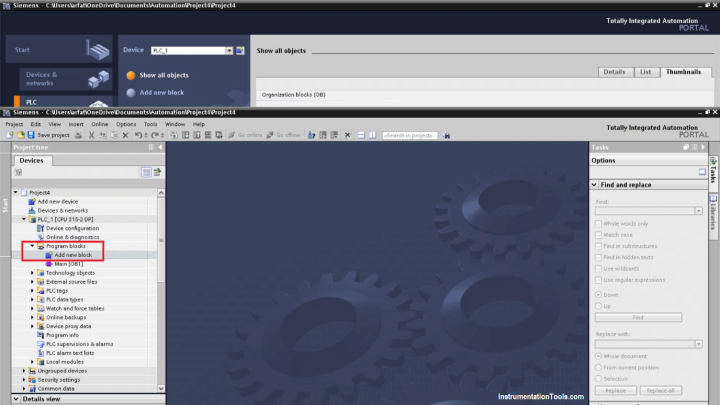The image size is (720, 405).
Task: Open Online & diagnostics in project tree
Action: click(74, 237)
